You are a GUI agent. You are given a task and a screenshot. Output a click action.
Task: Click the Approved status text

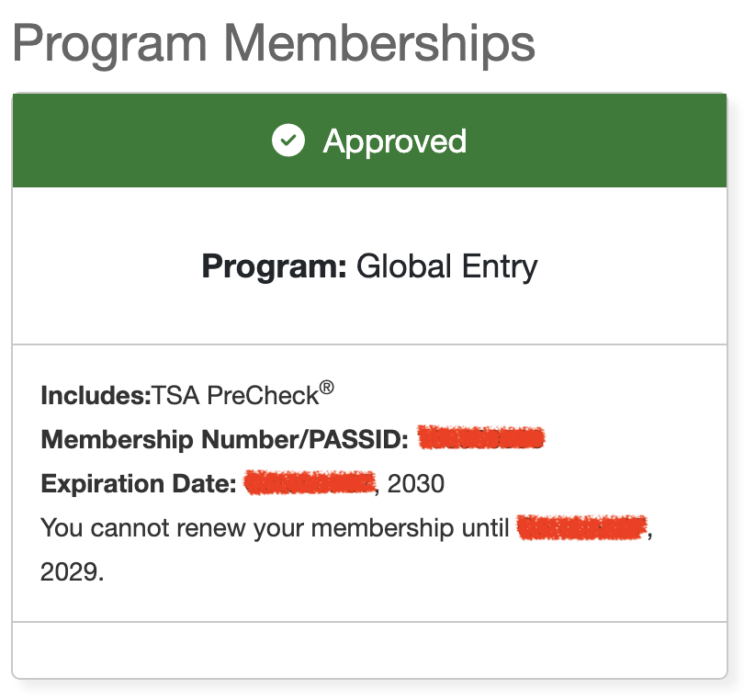pyautogui.click(x=395, y=141)
